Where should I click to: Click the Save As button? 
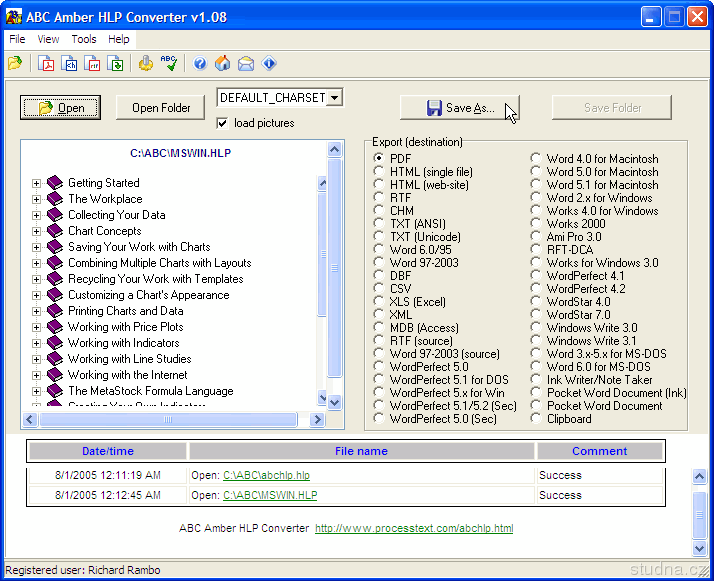click(460, 108)
